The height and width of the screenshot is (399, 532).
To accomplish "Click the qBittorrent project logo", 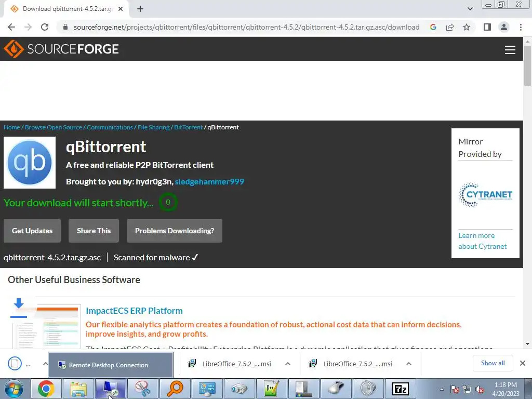I will click(30, 163).
